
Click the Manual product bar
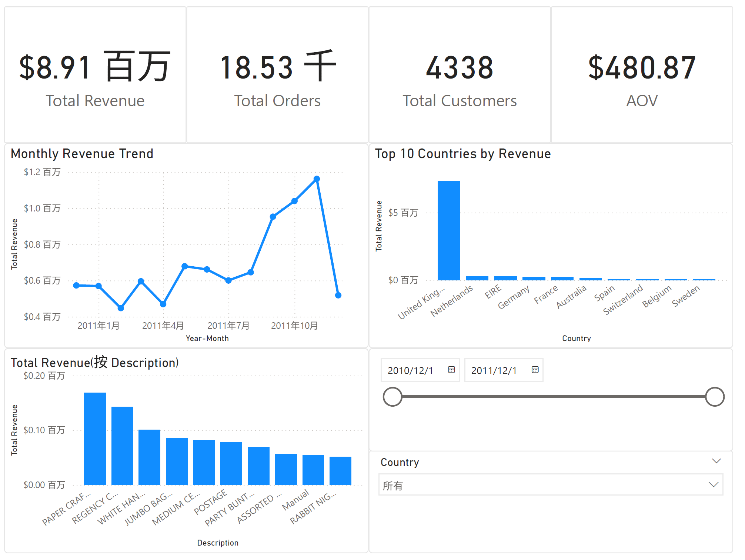tap(313, 470)
